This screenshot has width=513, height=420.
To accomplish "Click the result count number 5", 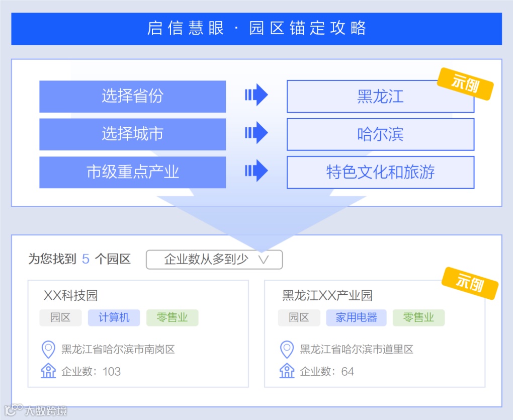I will (x=85, y=259).
